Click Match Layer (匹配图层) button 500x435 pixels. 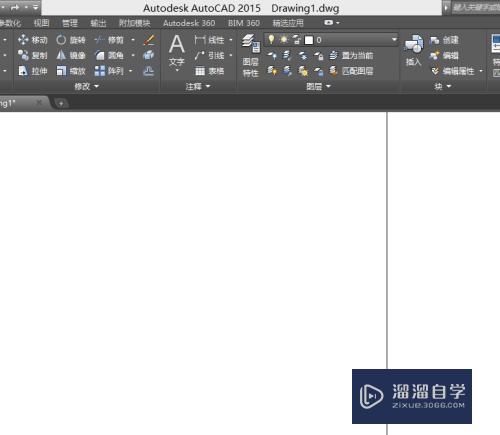point(351,71)
